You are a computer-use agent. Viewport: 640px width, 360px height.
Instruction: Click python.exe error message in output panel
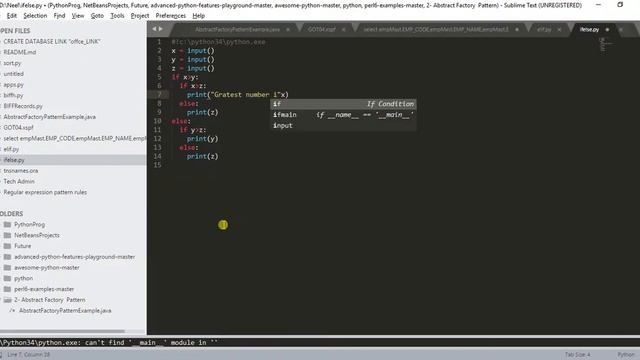[x=109, y=342]
